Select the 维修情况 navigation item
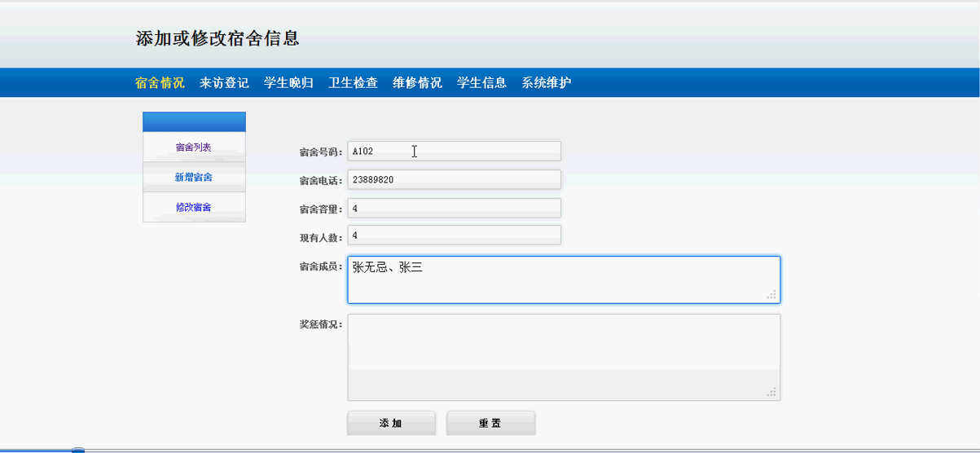Image resolution: width=980 pixels, height=453 pixels. coord(417,83)
